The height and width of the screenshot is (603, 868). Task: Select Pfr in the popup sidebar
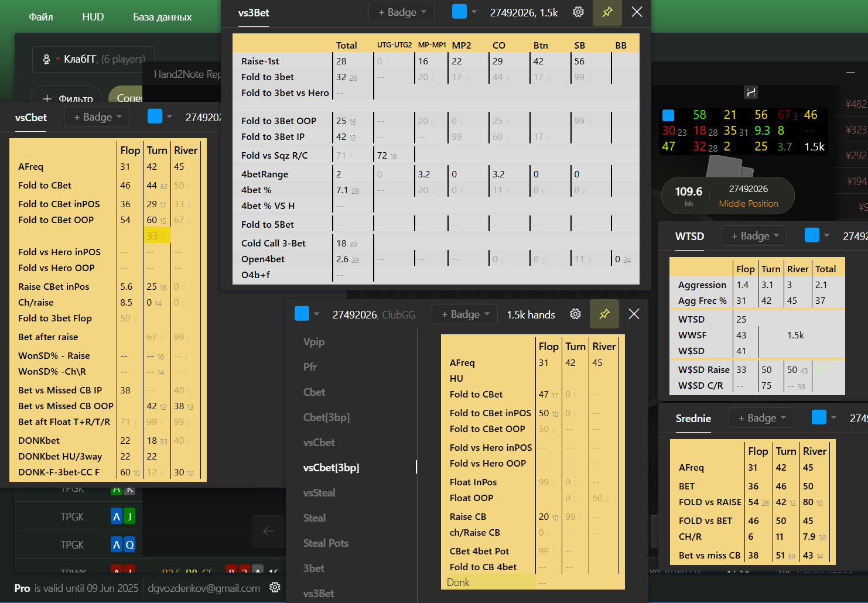click(x=310, y=367)
